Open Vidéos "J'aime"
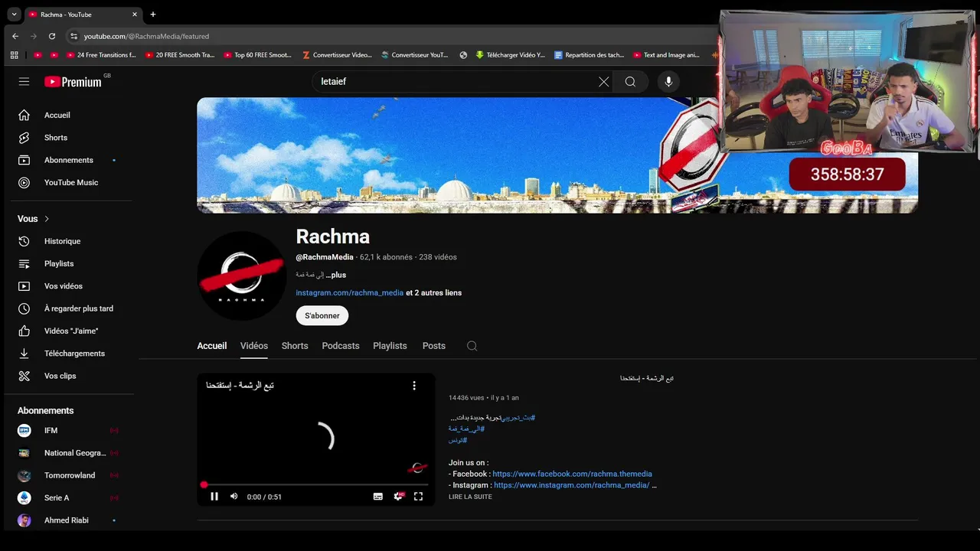980x551 pixels. [72, 331]
